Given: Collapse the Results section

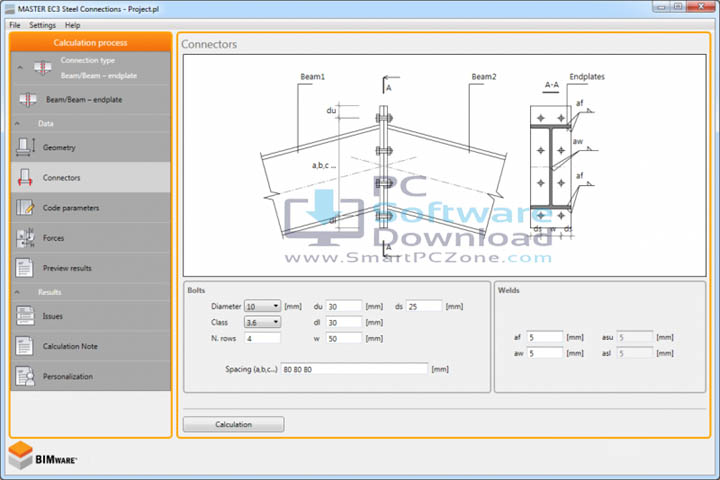Looking at the screenshot, I should coord(17,292).
